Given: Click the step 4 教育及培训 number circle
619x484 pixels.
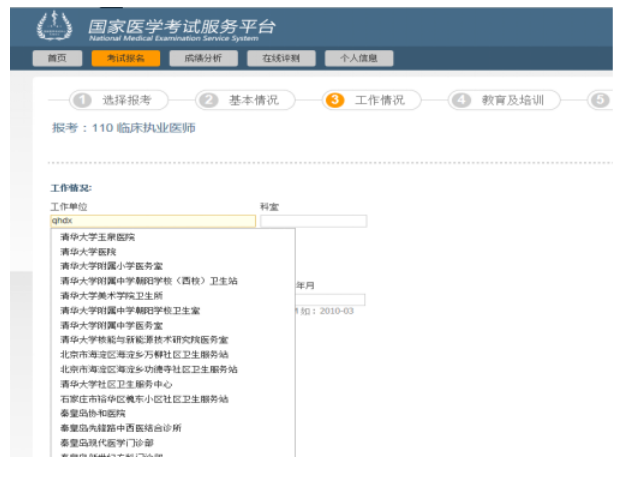Looking at the screenshot, I should pyautogui.click(x=461, y=100).
